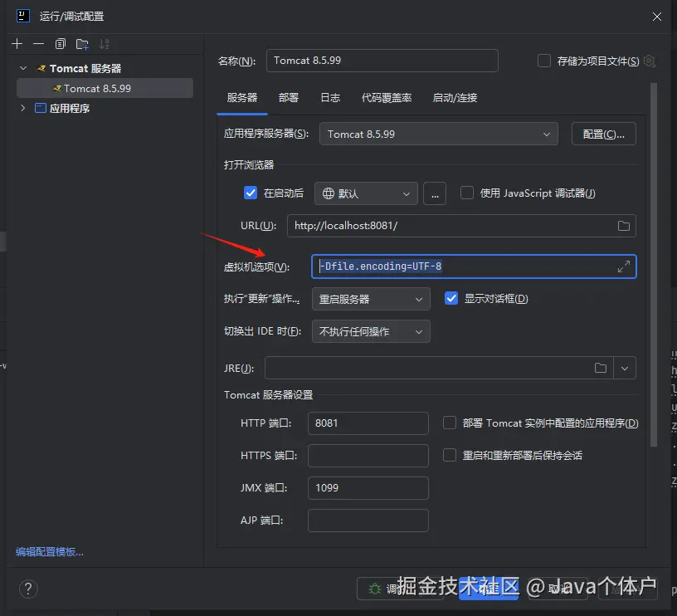Switch to the Startup/Connection tab

pyautogui.click(x=455, y=98)
